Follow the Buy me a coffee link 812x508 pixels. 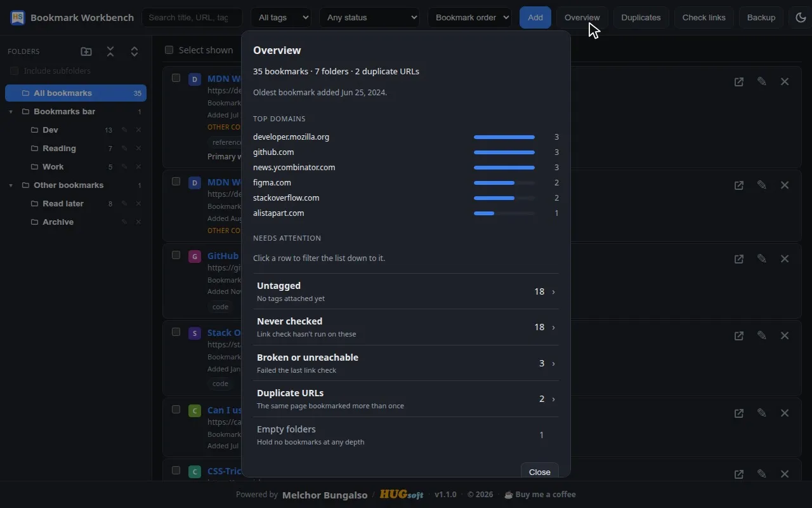(540, 495)
